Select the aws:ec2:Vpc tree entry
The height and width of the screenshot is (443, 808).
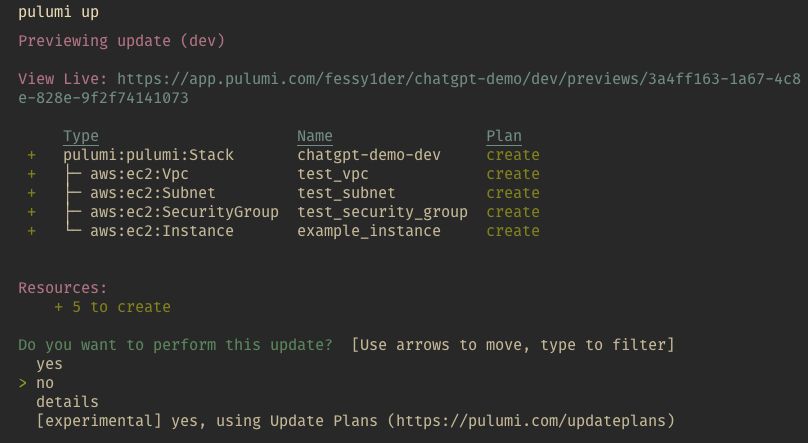[x=139, y=174]
